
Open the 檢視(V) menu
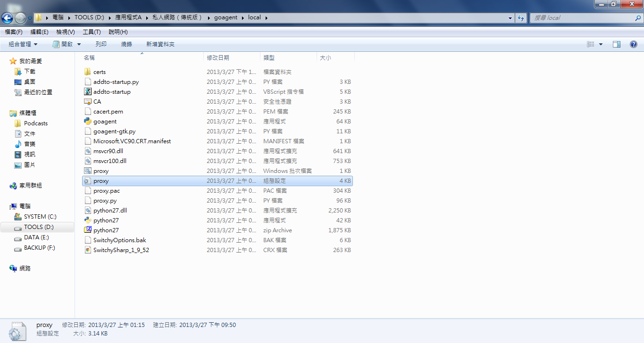coord(65,32)
